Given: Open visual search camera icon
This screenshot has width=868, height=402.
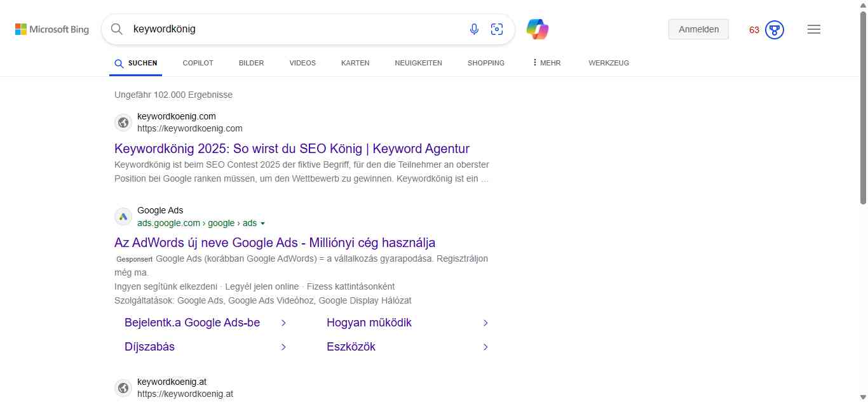Looking at the screenshot, I should pyautogui.click(x=497, y=29).
